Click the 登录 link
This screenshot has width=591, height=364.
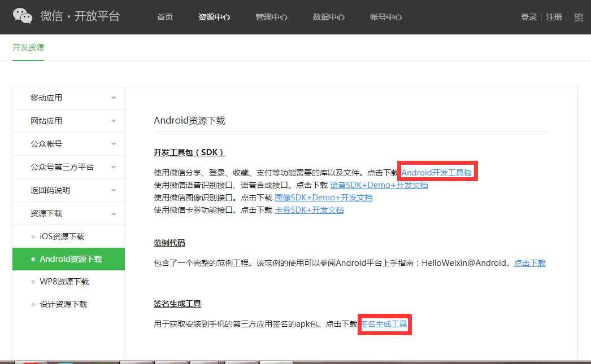coord(528,17)
